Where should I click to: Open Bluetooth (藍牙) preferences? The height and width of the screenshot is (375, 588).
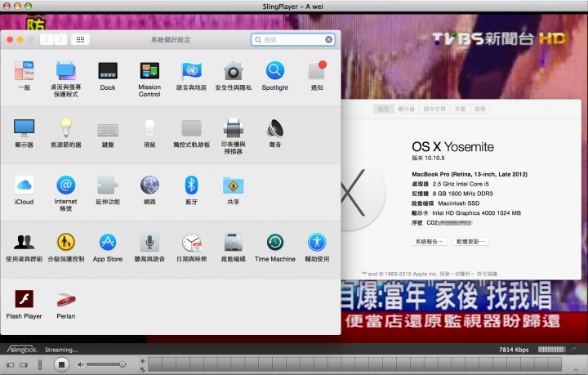click(x=191, y=190)
